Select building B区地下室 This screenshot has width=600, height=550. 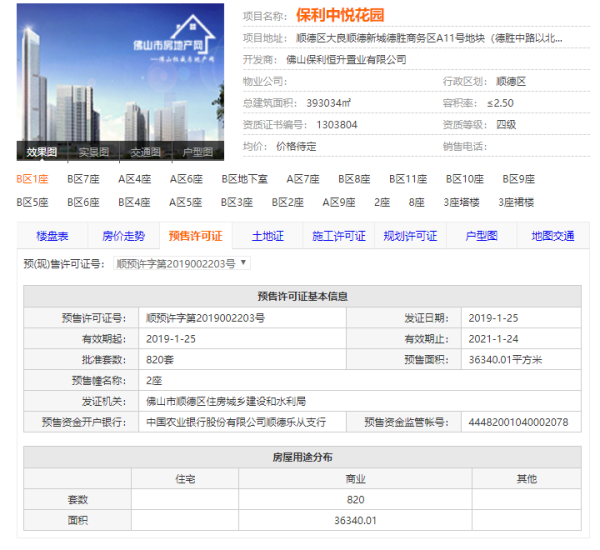245,179
